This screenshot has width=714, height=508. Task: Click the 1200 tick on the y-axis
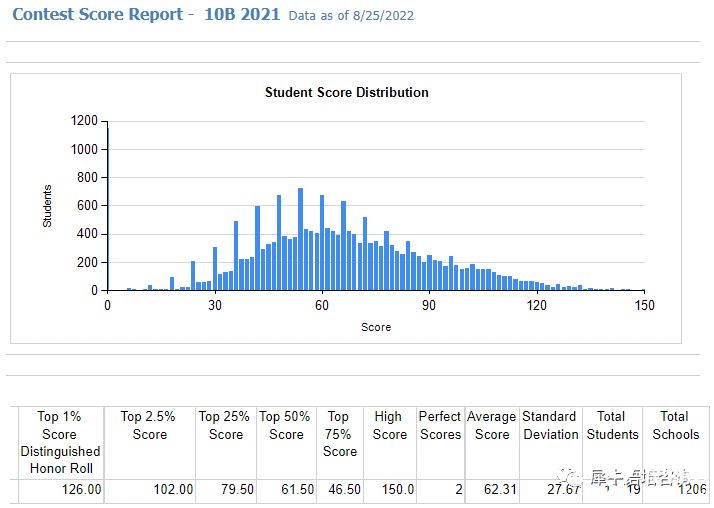pyautogui.click(x=84, y=121)
